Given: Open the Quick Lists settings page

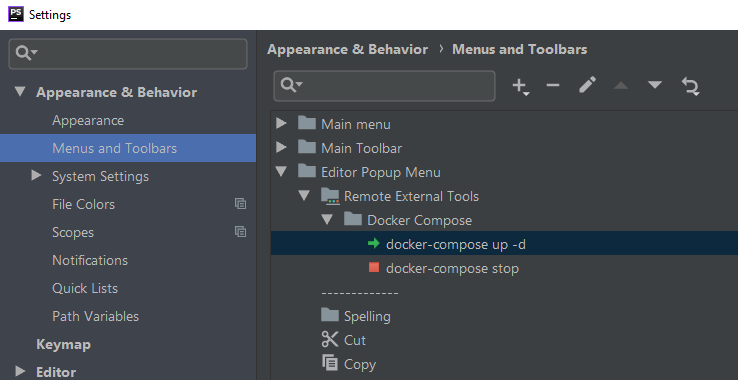Looking at the screenshot, I should [85, 288].
